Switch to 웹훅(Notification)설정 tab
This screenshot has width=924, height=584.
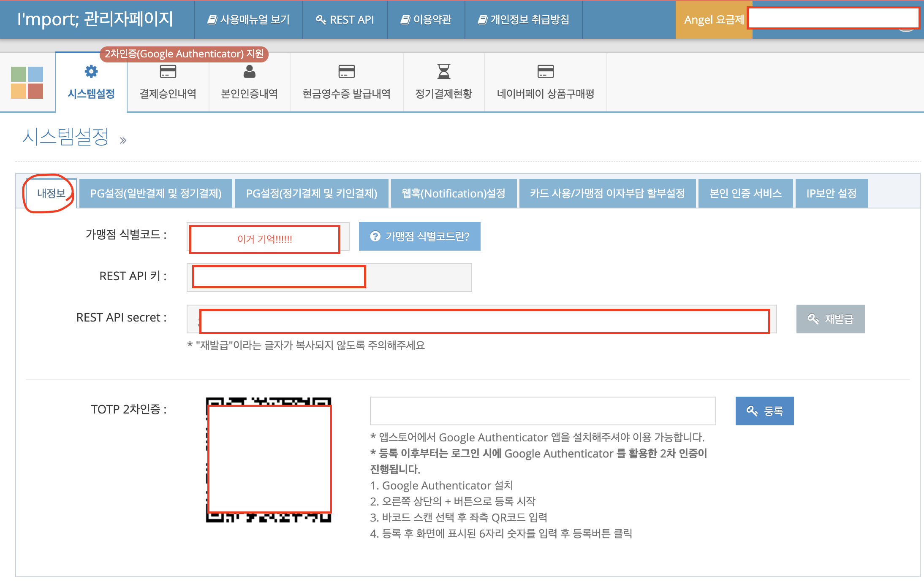454,193
